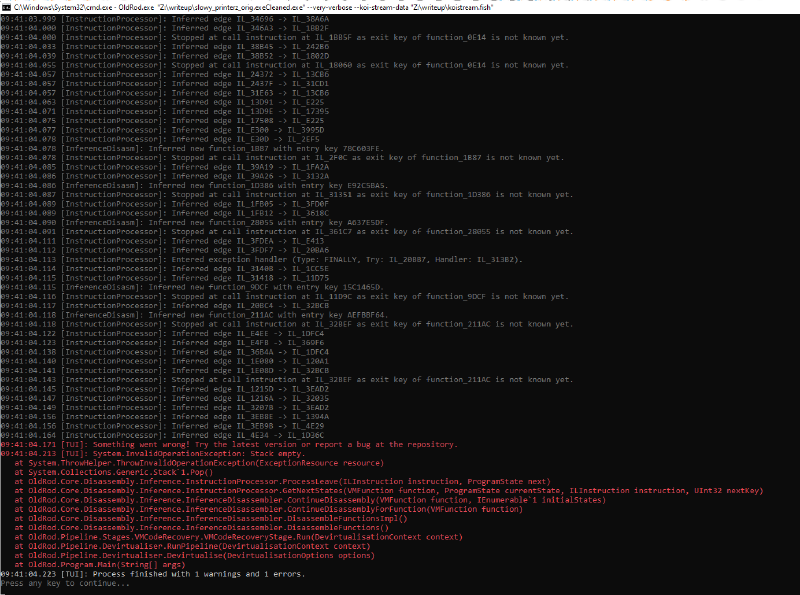
Task: Click the Devirtualiser.RunPipeline stack trace line
Action: 220,546
